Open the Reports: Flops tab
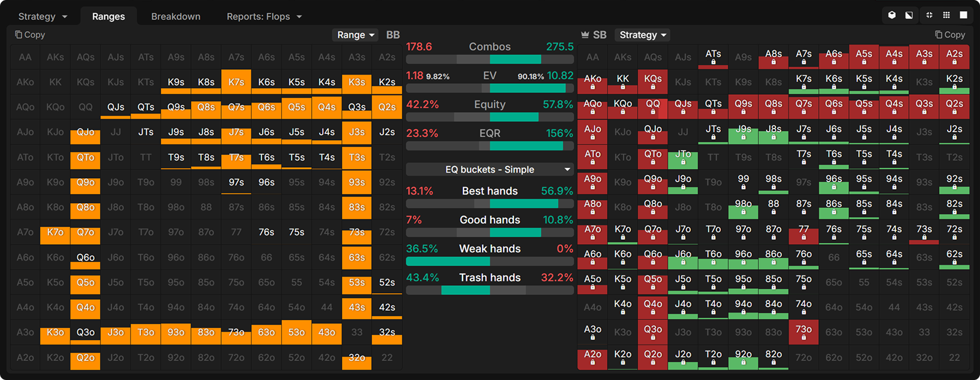This screenshot has height=380, width=980. pyautogui.click(x=264, y=17)
